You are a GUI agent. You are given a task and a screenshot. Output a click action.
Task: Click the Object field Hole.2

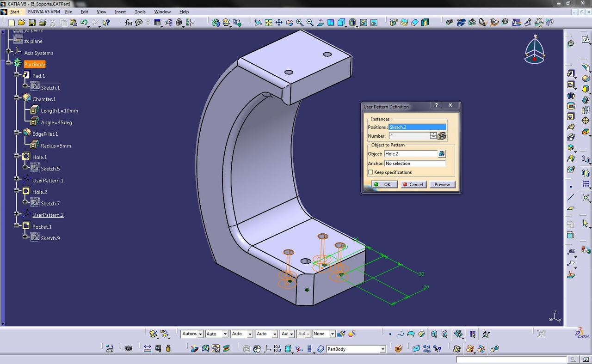point(411,154)
